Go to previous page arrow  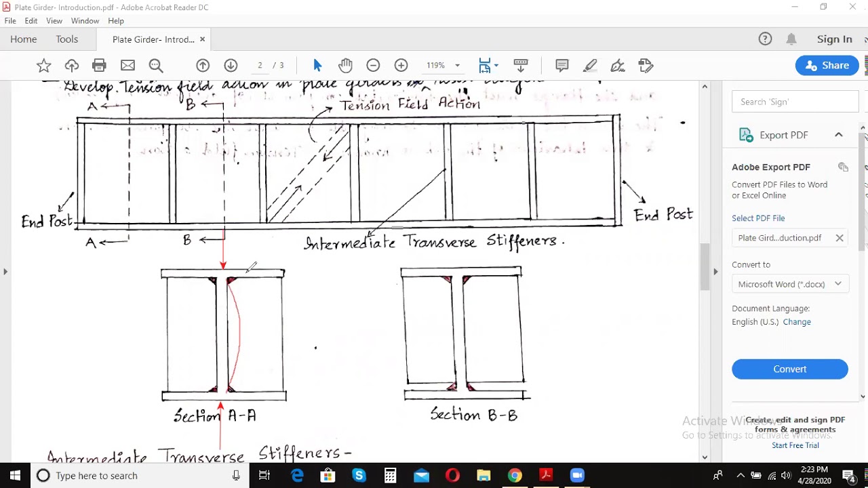click(203, 66)
